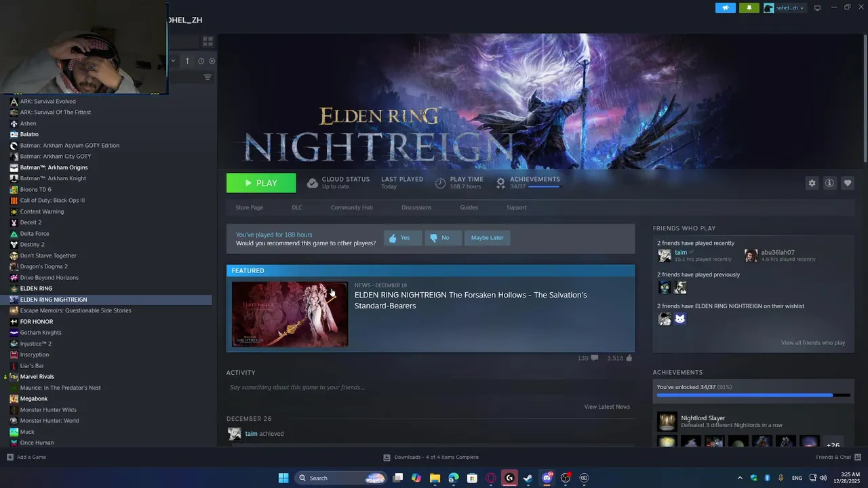Screen dimensions: 868x488
Task: Open the Discussions tab
Action: coord(416,207)
